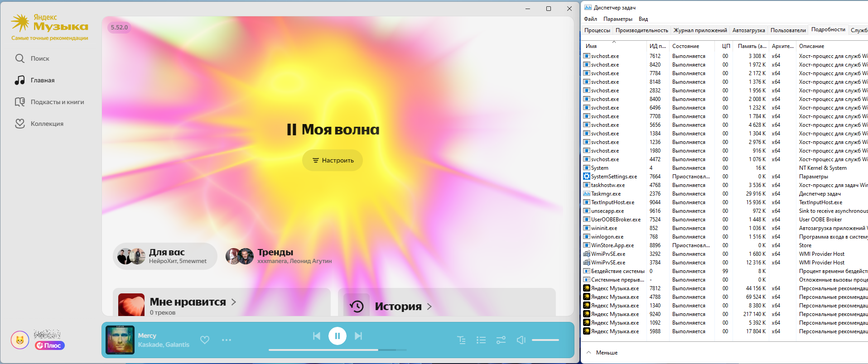Switch to the Процессы tab
Screen dimensions: 868x364
tap(597, 30)
